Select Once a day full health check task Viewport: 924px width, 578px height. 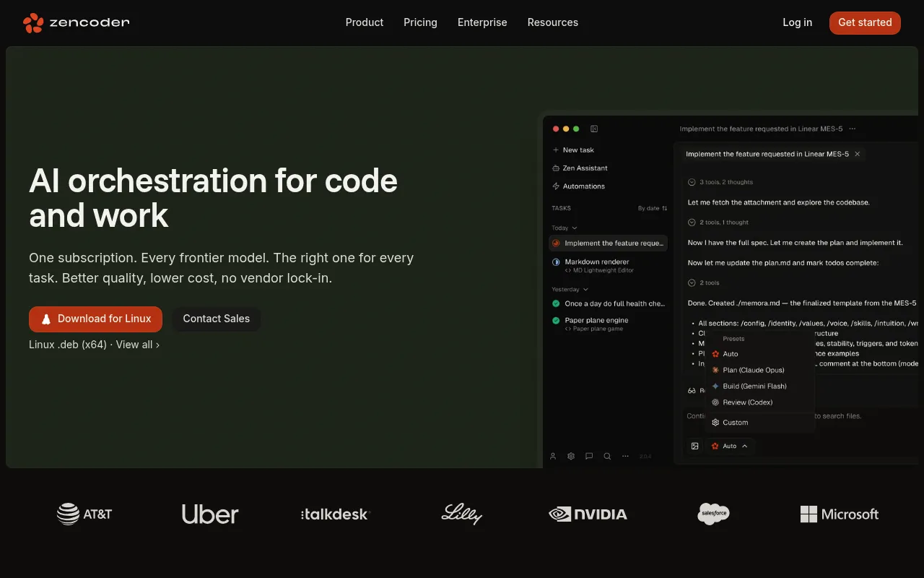[x=608, y=303]
